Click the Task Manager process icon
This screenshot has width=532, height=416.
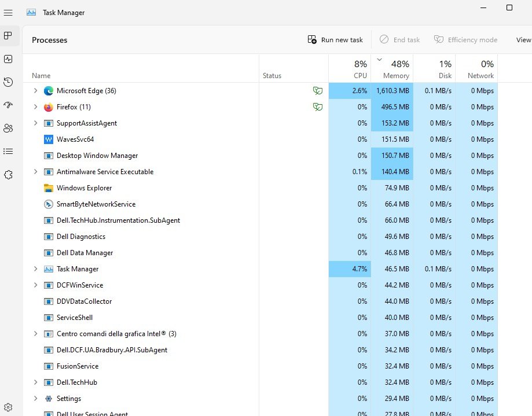[49, 269]
